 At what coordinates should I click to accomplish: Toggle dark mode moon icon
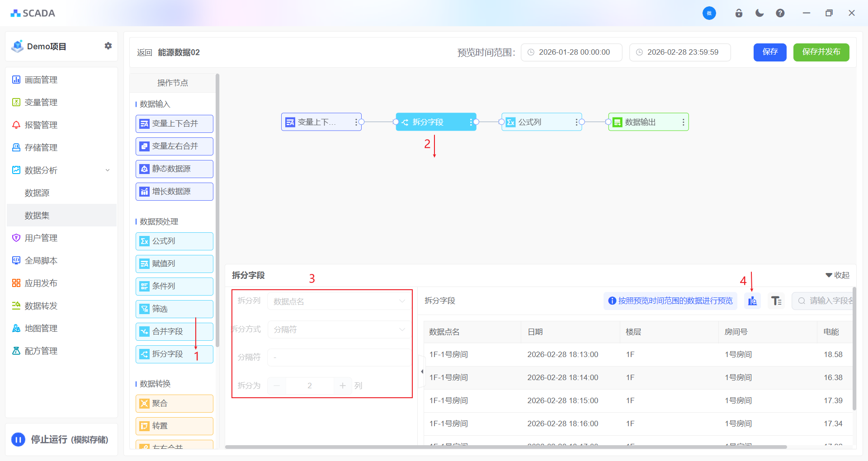tap(759, 13)
